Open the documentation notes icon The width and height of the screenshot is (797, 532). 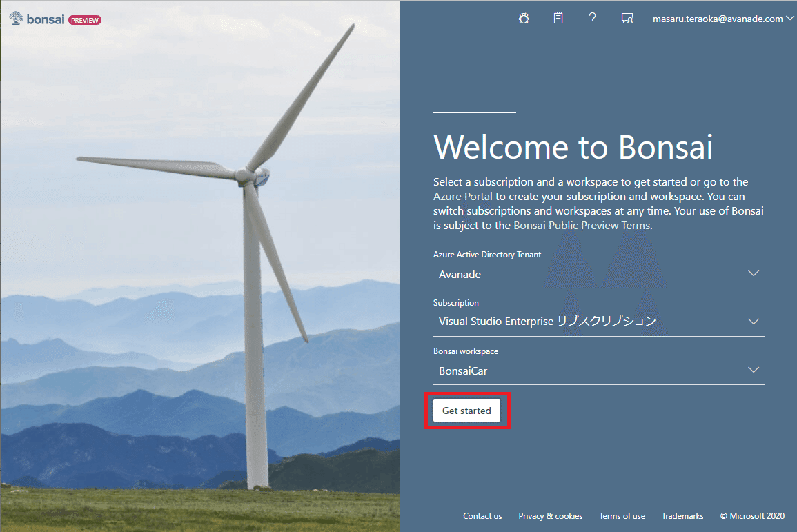click(558, 19)
